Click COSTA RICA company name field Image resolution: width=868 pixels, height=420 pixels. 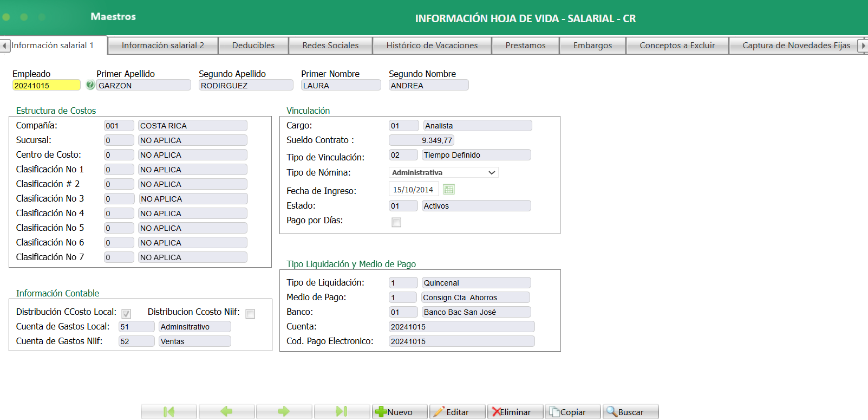(x=193, y=126)
